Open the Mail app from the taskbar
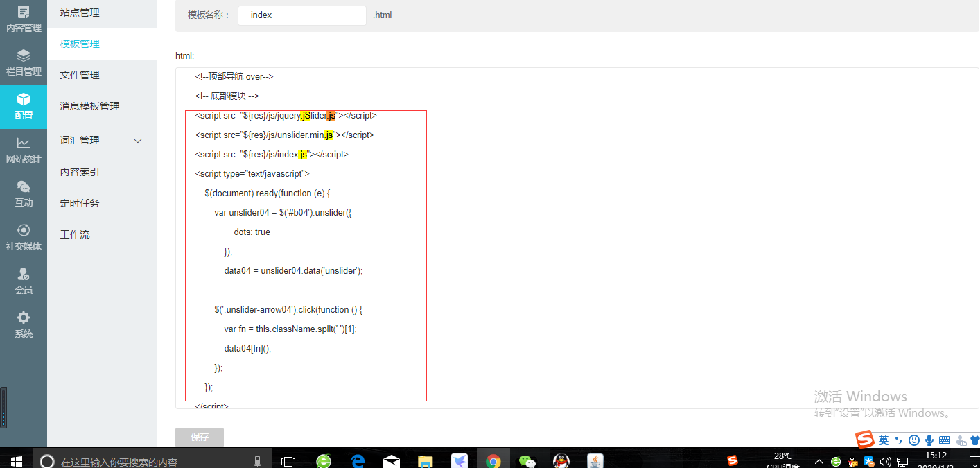Image resolution: width=980 pixels, height=468 pixels. click(392, 462)
